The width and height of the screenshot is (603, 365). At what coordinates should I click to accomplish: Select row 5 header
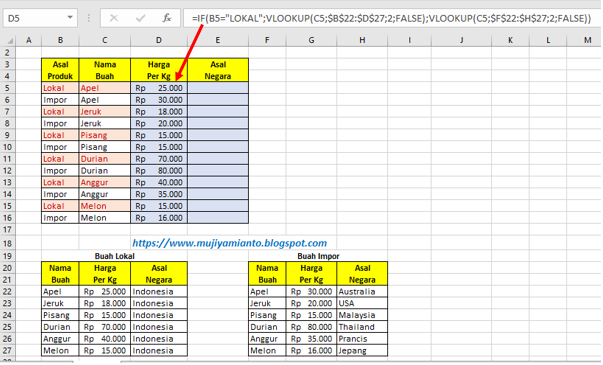(8, 88)
